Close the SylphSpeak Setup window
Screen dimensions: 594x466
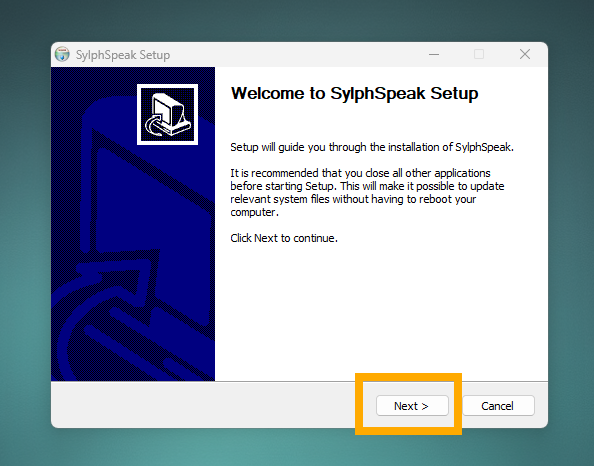[x=525, y=55]
